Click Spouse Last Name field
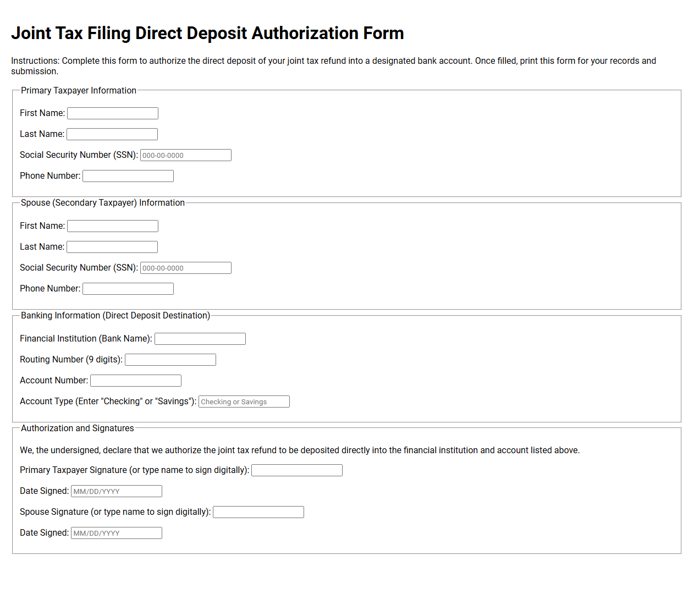This screenshot has width=694, height=616. pyautogui.click(x=112, y=247)
